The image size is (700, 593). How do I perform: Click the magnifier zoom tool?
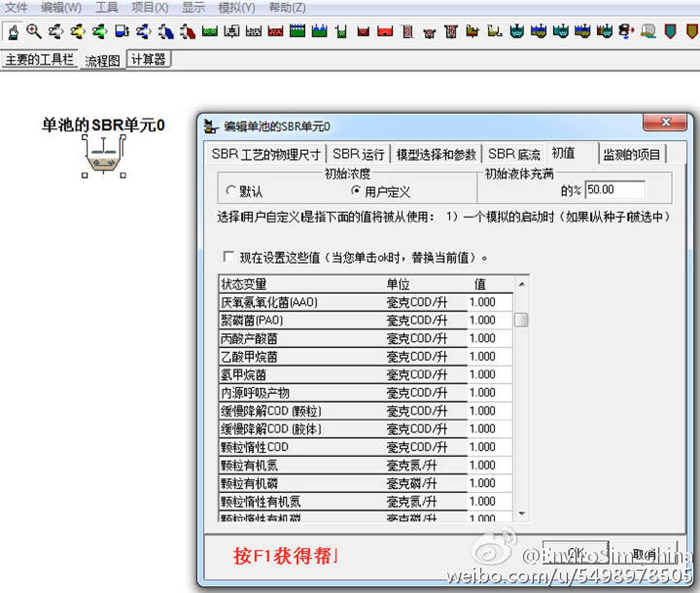[x=34, y=31]
